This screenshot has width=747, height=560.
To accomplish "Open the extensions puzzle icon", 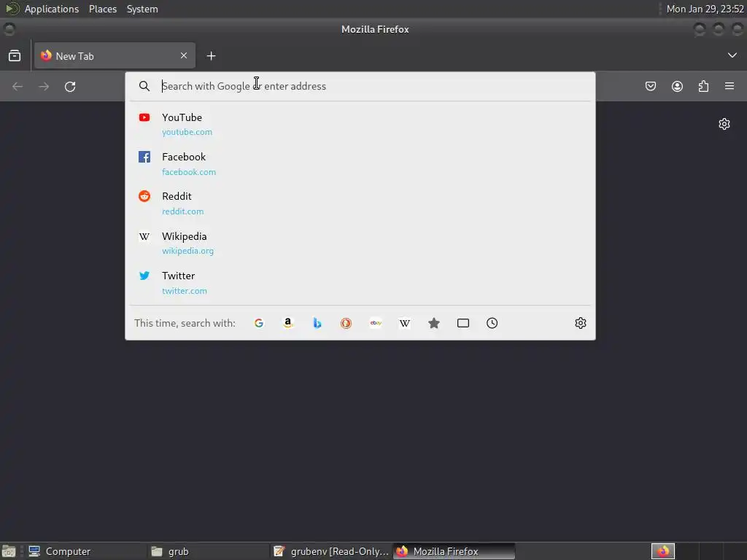I will [703, 86].
